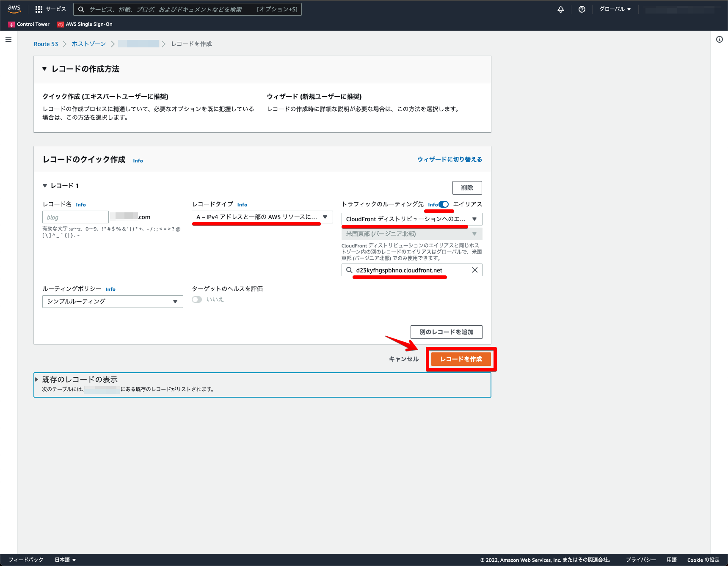
Task: Open the help question mark icon
Action: point(582,9)
